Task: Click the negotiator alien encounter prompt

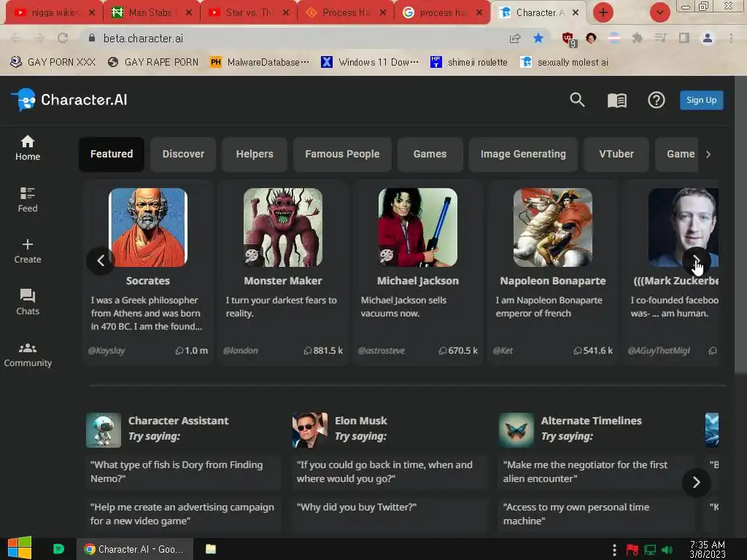Action: [595, 472]
